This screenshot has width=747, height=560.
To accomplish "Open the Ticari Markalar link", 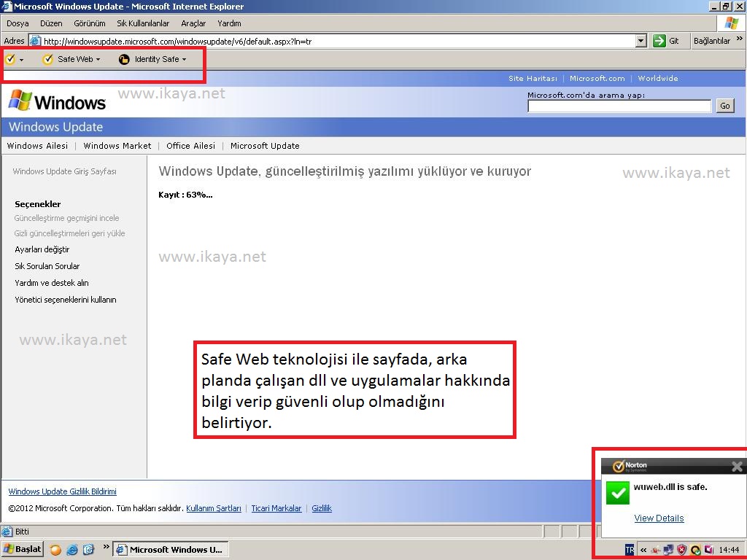I will [x=276, y=508].
